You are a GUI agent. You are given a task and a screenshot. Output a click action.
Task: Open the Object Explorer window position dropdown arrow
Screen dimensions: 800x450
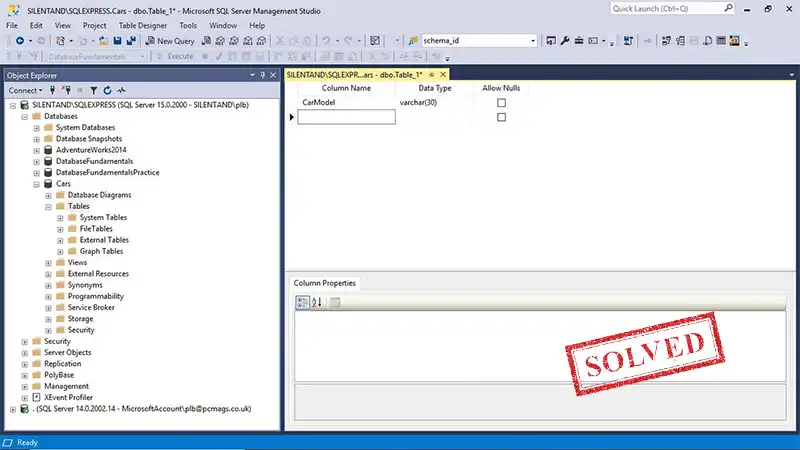(252, 75)
